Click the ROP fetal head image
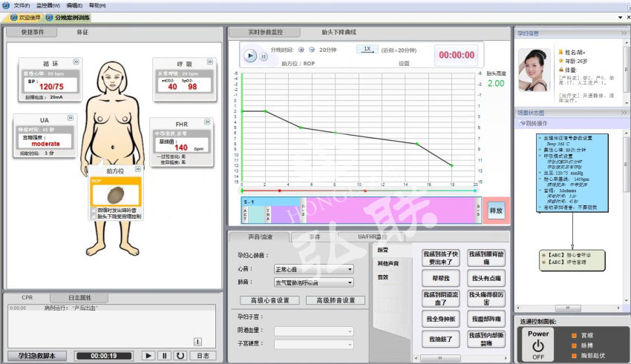The width and height of the screenshot is (631, 364). pos(116,195)
